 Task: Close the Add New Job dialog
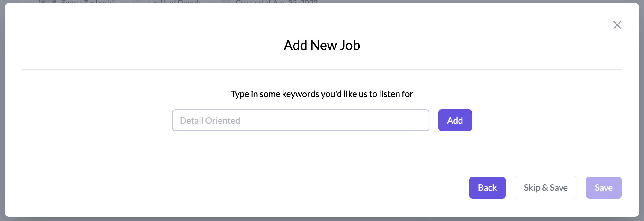[x=617, y=25]
